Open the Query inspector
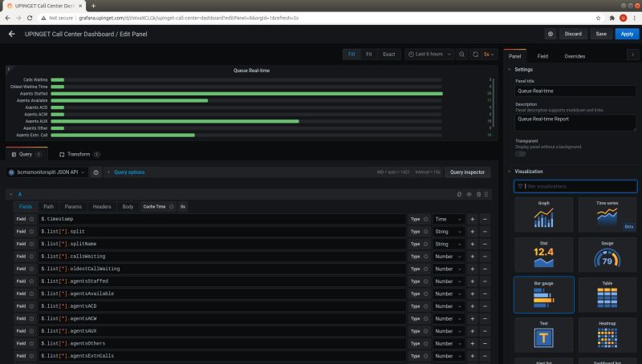 point(467,172)
